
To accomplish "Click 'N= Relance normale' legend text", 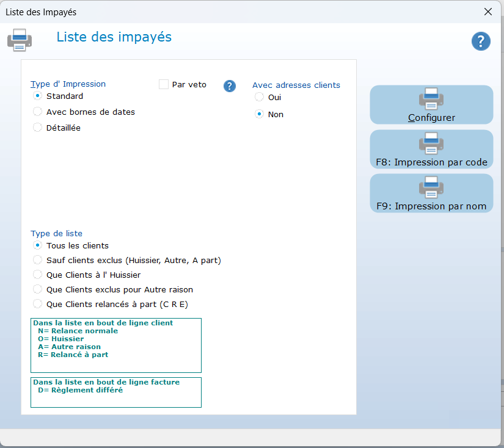I will point(78,331).
